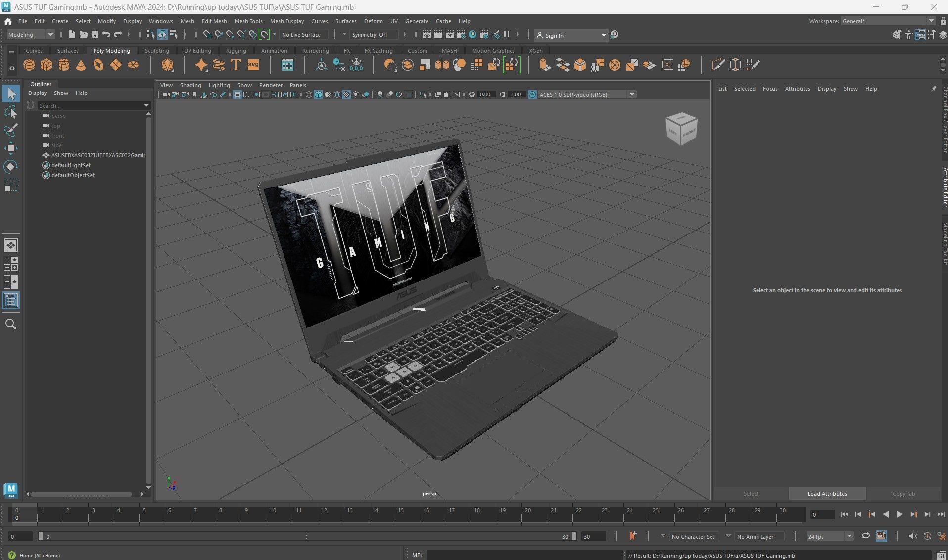Toggle textured display in viewport toolbar

346,94
